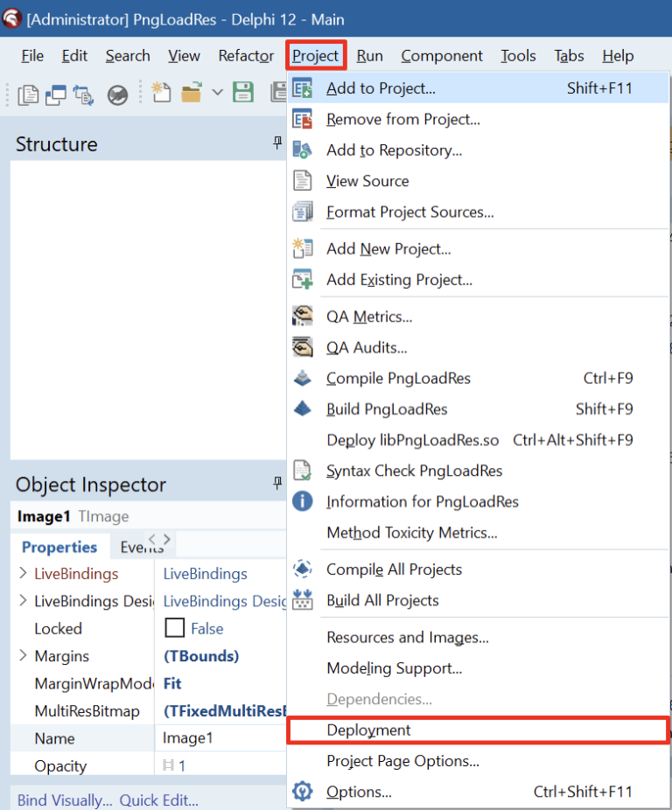
Task: Click the New Items toolbar icon
Action: point(160,93)
